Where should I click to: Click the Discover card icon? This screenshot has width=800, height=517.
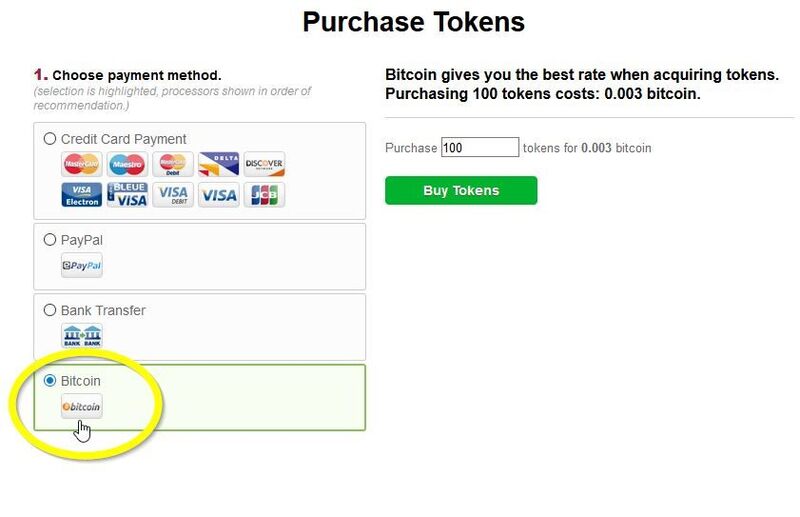click(x=264, y=164)
